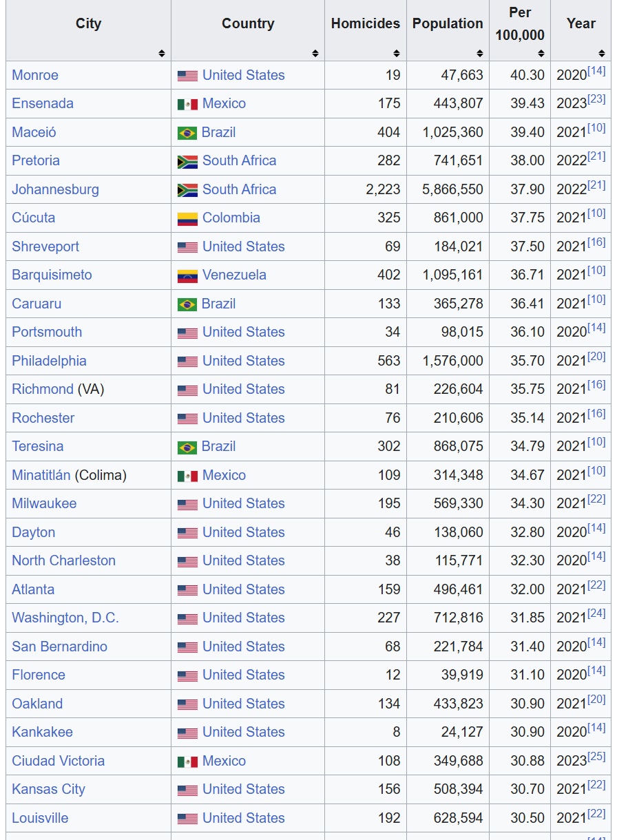The height and width of the screenshot is (840, 617).
Task: Select homicides value 2,223
Action: click(x=383, y=189)
